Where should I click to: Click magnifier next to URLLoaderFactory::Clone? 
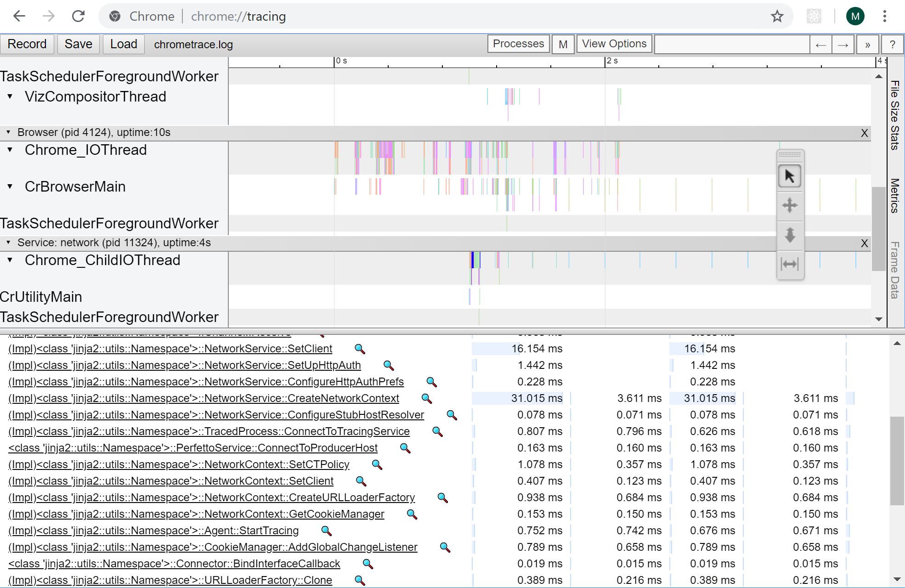[360, 581]
